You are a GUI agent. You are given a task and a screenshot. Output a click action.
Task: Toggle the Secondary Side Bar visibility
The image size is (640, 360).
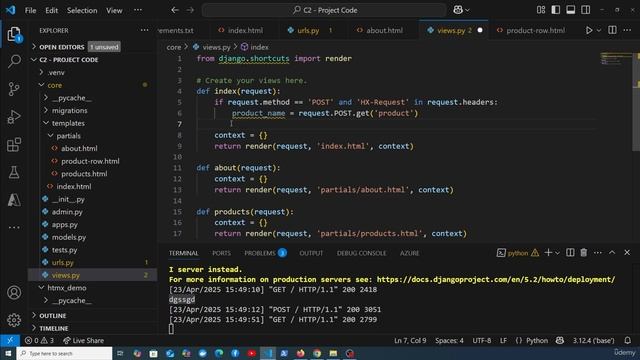[585, 10]
